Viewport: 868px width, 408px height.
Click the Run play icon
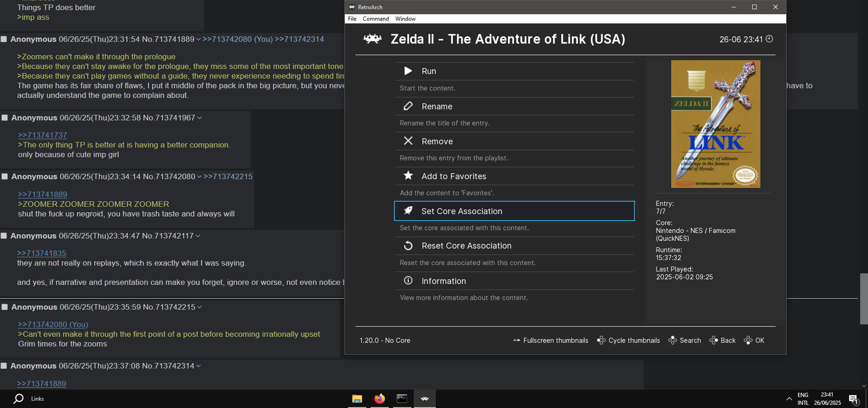click(x=408, y=71)
